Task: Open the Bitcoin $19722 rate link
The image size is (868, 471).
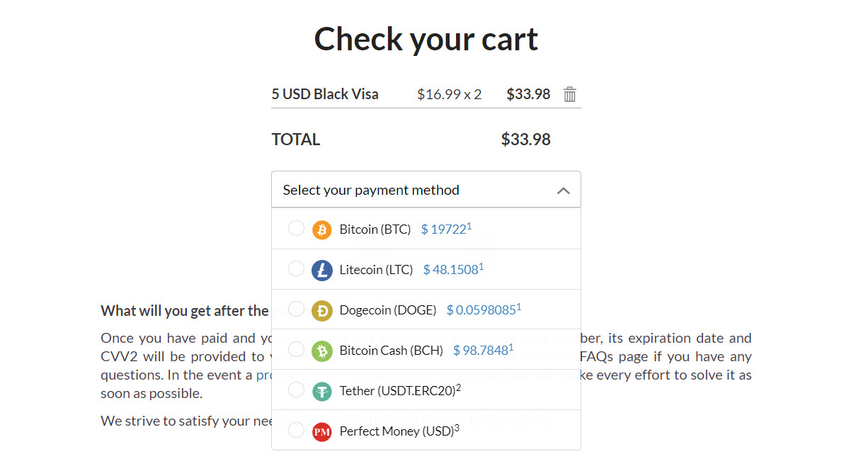Action: pyautogui.click(x=444, y=229)
